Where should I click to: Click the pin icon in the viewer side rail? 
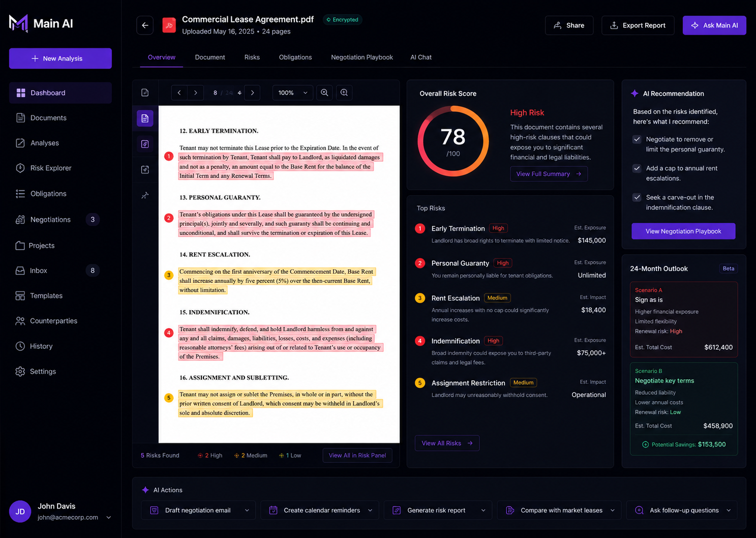pyautogui.click(x=145, y=195)
